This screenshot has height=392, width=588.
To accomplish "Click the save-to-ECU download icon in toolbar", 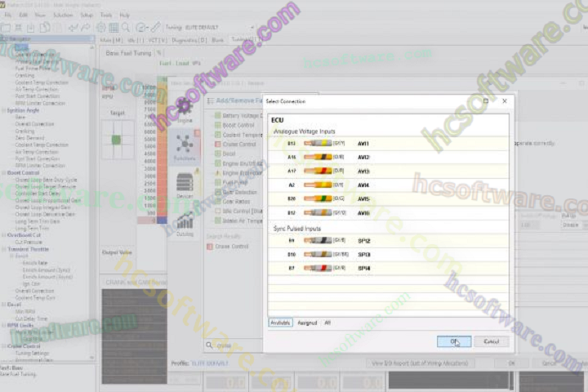I will coord(31,28).
